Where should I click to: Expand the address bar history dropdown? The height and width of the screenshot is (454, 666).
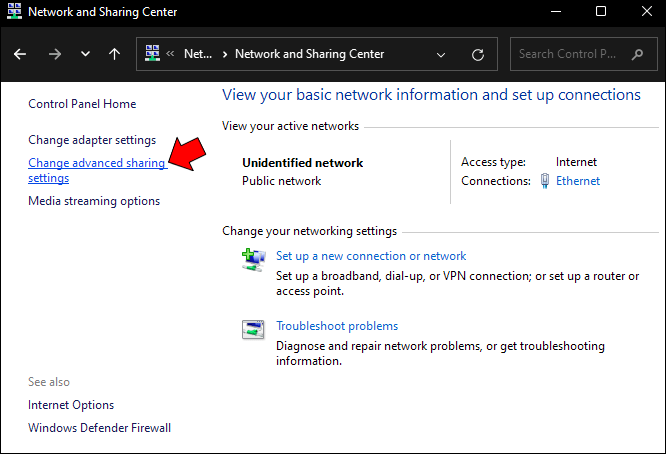coord(445,54)
